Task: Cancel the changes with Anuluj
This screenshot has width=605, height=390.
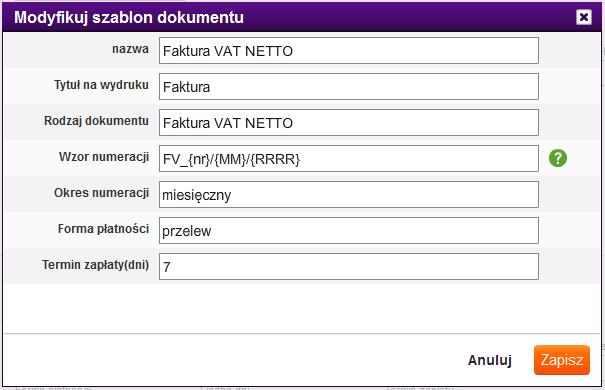Action: coord(490,360)
